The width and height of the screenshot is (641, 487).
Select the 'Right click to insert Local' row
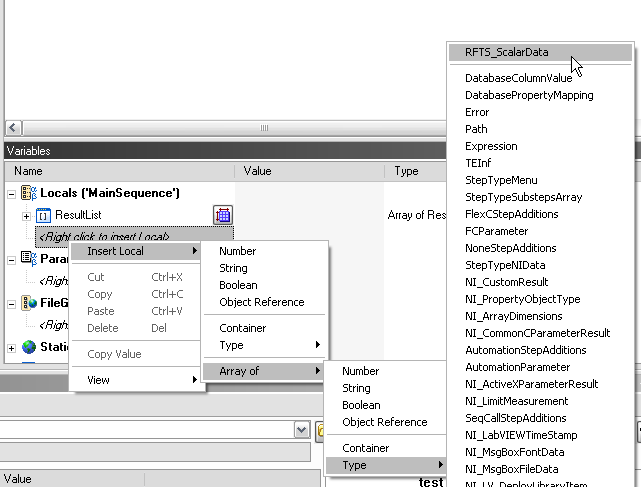point(134,237)
